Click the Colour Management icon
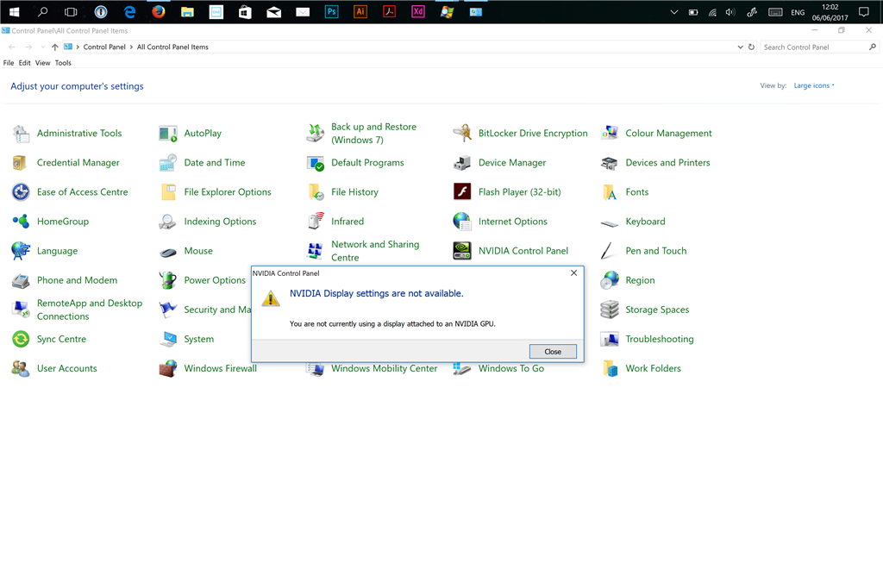 610,134
